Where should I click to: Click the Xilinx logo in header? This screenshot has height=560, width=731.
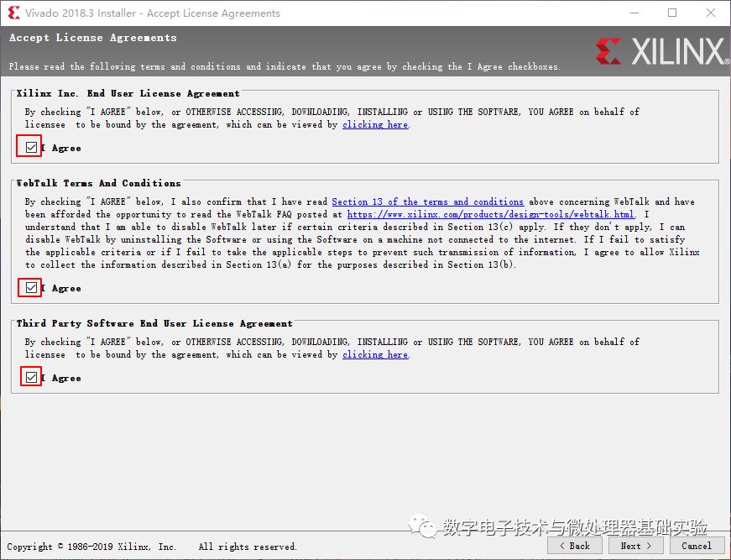662,51
